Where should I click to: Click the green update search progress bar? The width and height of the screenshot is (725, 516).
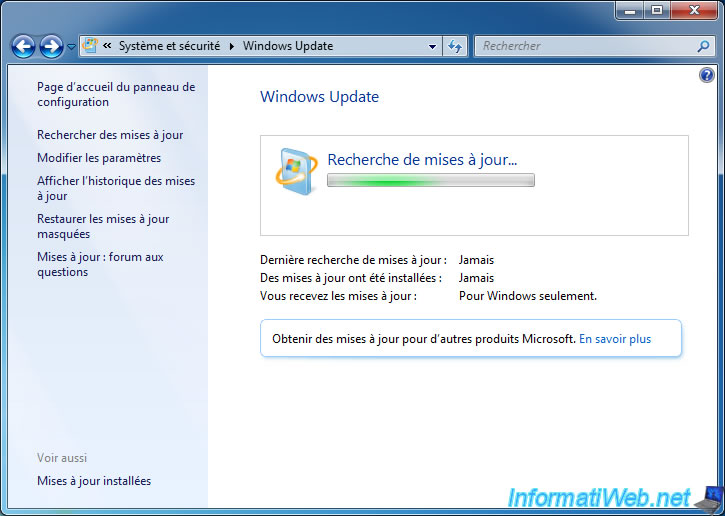[x=430, y=180]
